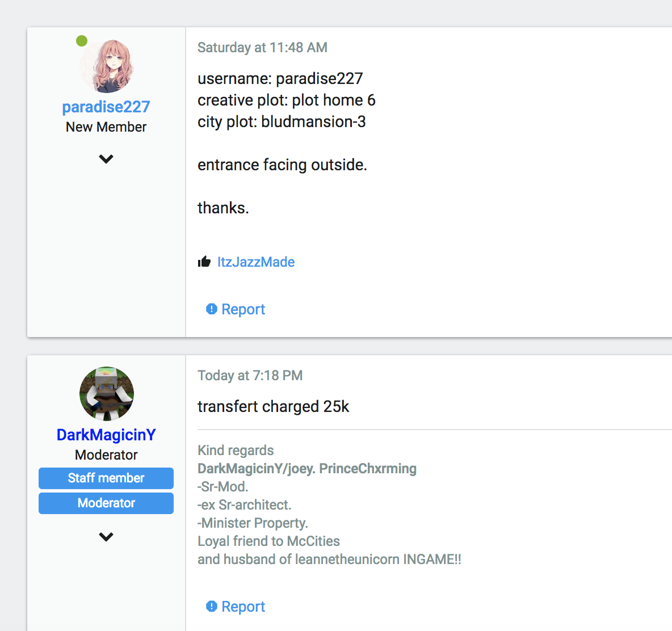Open paradise227's avatar picture
This screenshot has width=672, height=631.
tap(106, 66)
